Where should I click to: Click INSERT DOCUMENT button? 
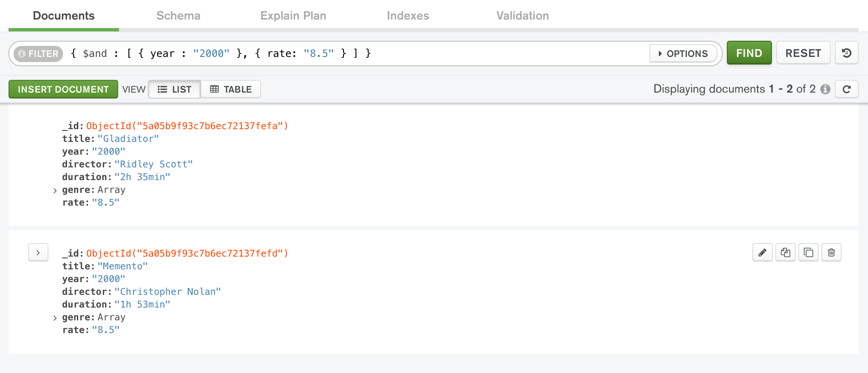tap(63, 89)
